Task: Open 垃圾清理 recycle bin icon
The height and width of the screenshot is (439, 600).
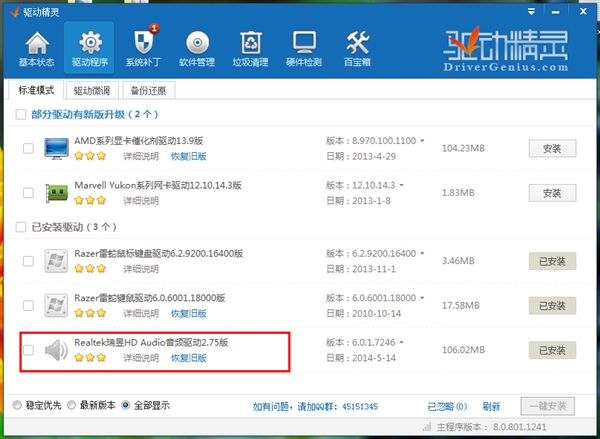Action: pyautogui.click(x=250, y=44)
